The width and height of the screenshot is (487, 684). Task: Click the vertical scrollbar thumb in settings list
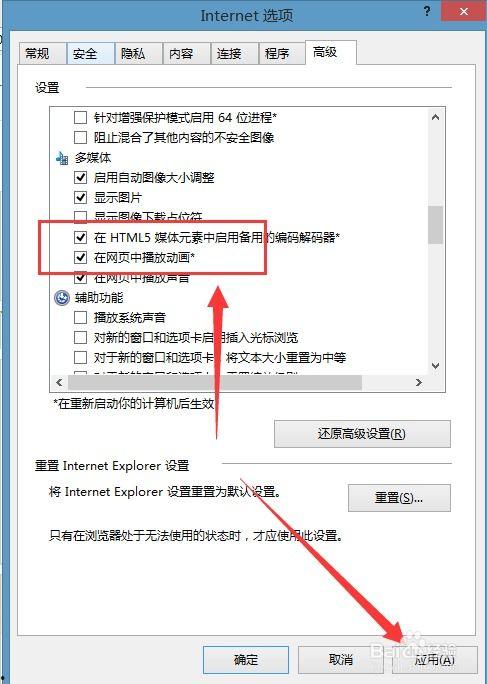pos(435,225)
